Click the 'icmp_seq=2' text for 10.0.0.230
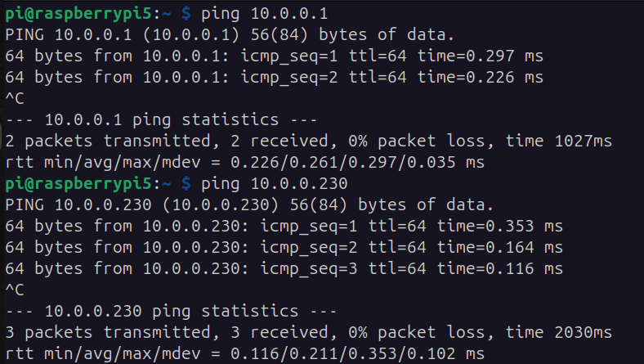This screenshot has width=644, height=364. click(308, 248)
